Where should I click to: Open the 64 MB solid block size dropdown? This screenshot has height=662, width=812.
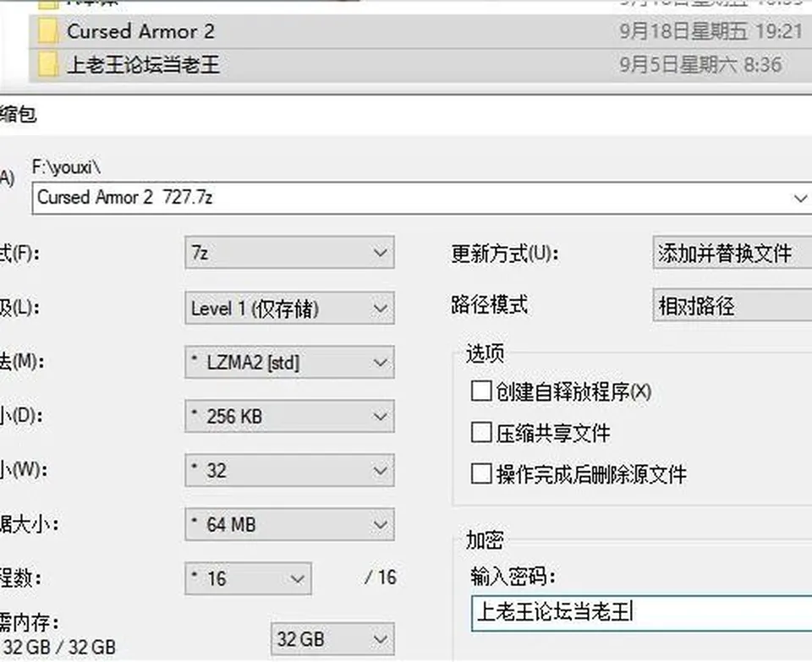point(289,524)
